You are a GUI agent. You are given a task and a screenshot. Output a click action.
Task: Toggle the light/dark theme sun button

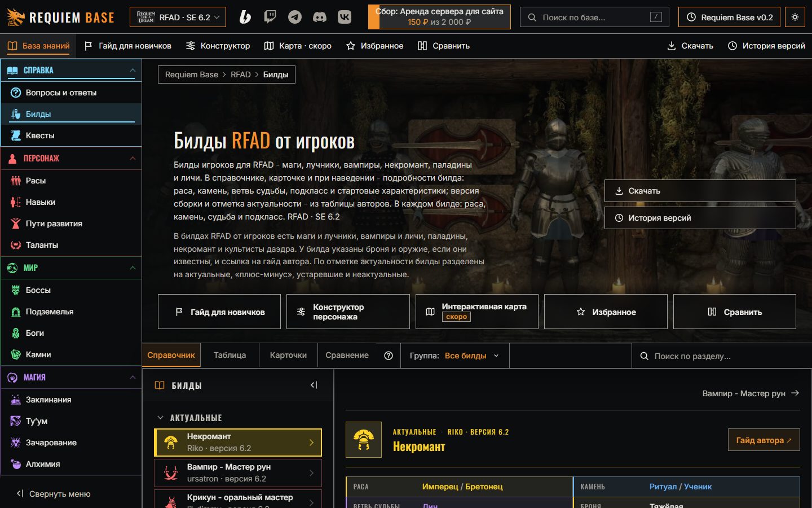795,17
